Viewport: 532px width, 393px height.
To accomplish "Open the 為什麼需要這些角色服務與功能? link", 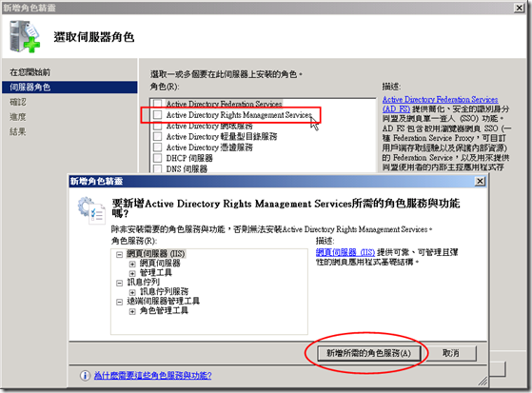I will pos(152,375).
